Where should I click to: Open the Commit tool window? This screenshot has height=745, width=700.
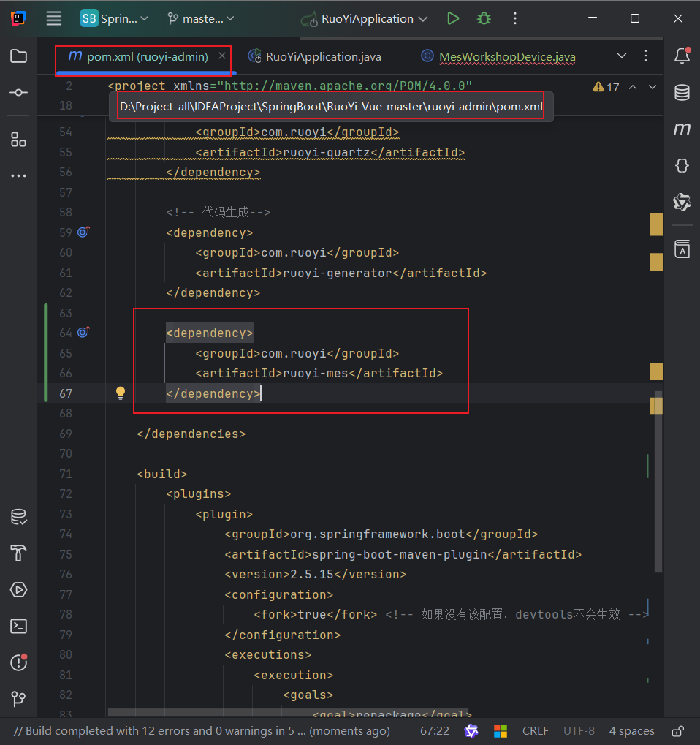pyautogui.click(x=18, y=92)
